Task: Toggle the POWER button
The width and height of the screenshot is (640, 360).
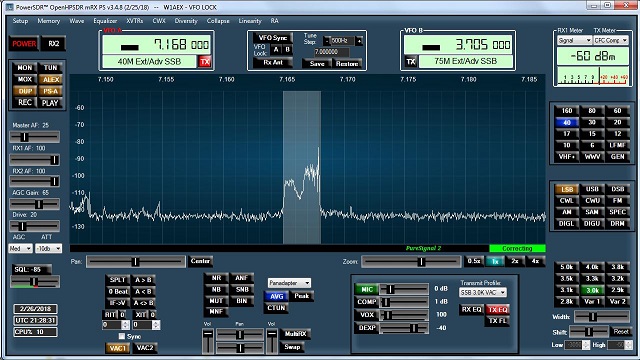Action: click(x=24, y=44)
